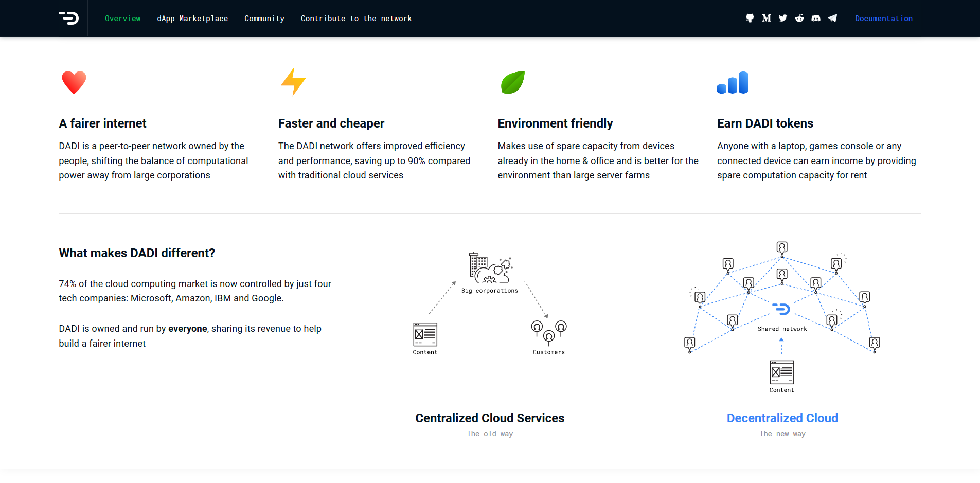Click the 'Environment friendly' heading
The width and height of the screenshot is (980, 483).
pos(555,123)
